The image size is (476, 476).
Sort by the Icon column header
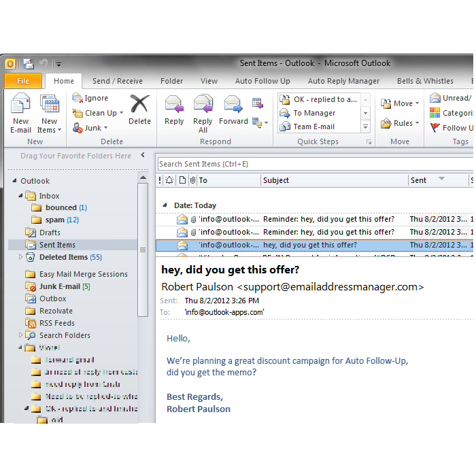tap(182, 180)
